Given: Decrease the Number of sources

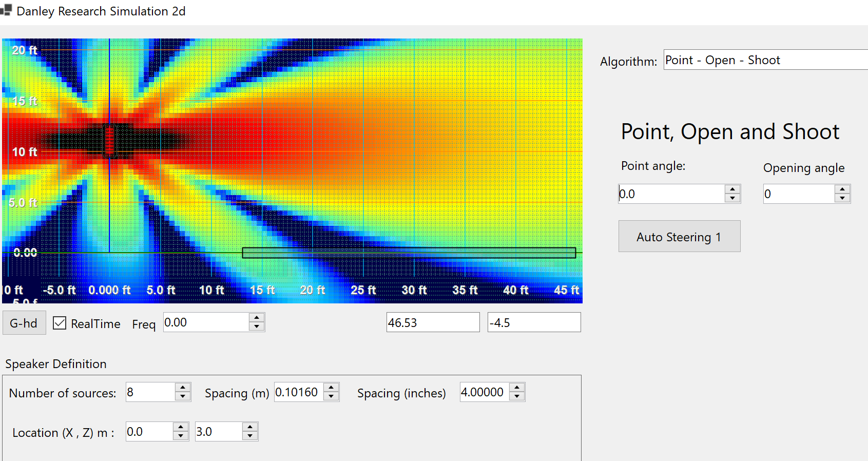Looking at the screenshot, I should click(x=183, y=397).
